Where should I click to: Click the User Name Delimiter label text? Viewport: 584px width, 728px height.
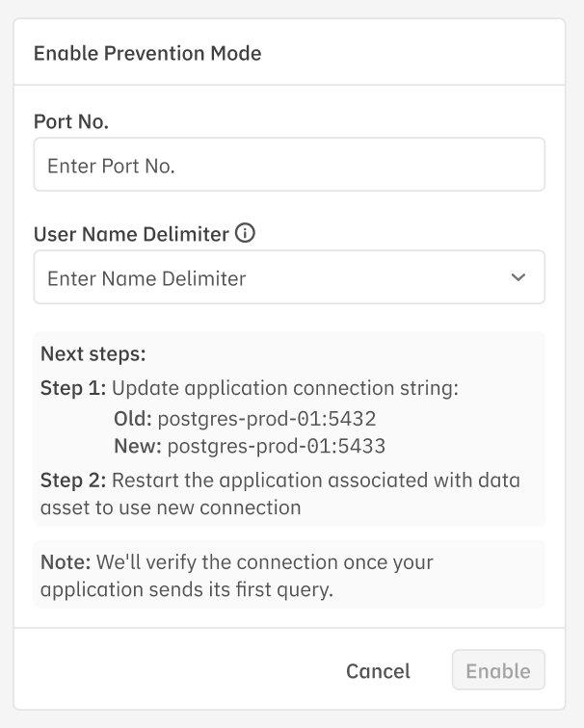(x=131, y=234)
